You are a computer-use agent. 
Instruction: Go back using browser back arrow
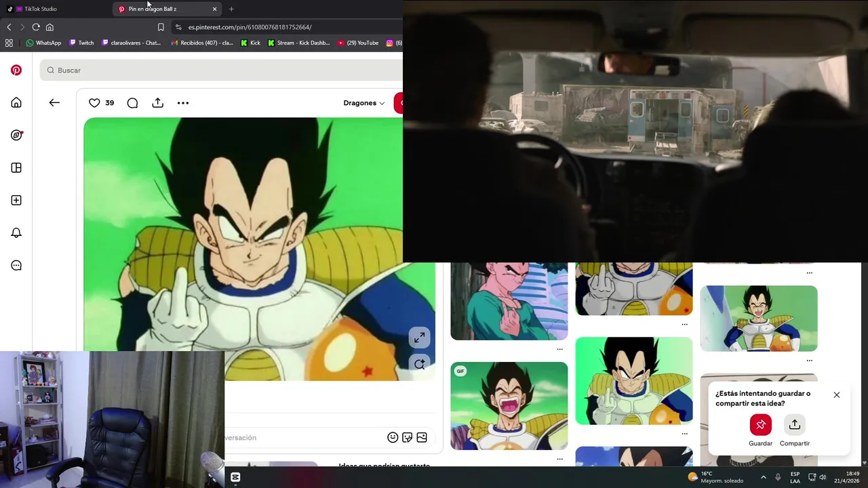(x=9, y=27)
